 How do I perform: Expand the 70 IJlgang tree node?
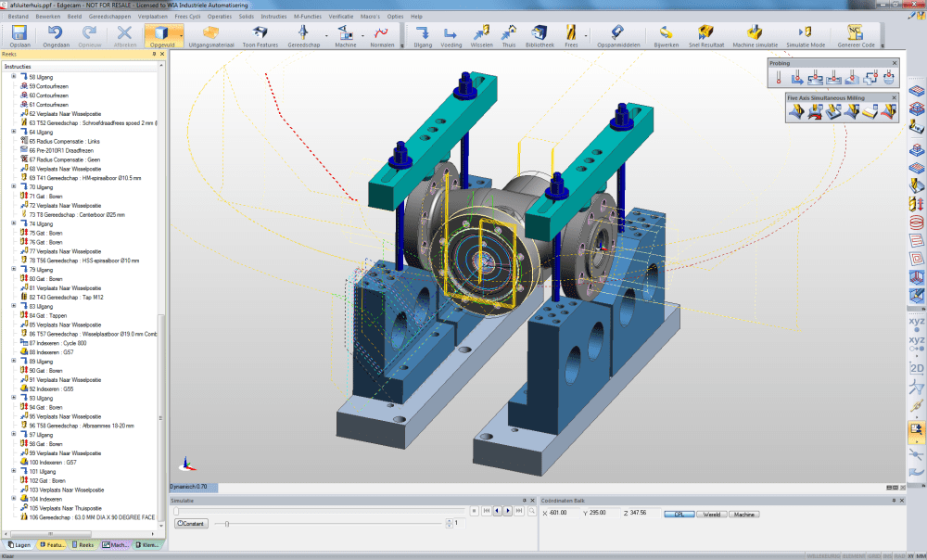(14, 187)
